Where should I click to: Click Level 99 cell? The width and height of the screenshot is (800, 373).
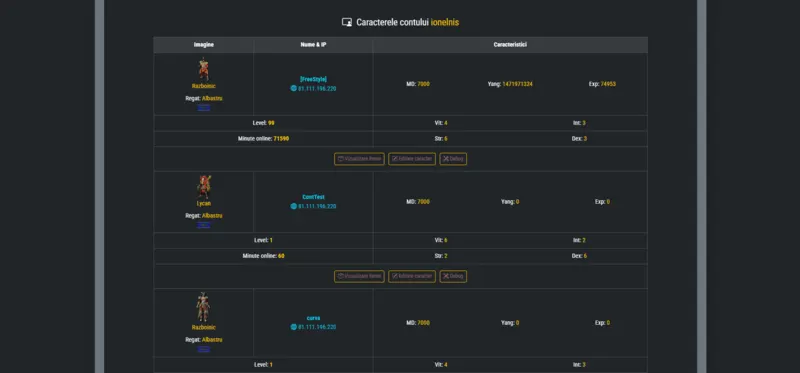(263, 123)
